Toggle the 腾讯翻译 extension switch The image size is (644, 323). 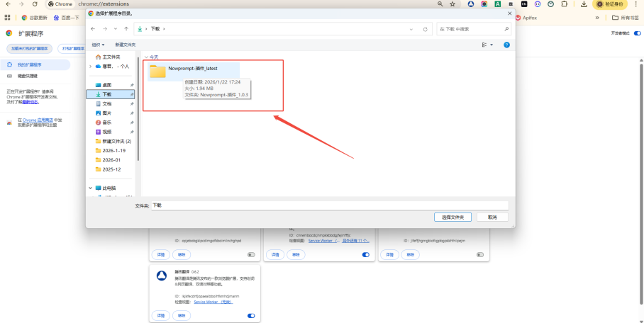[251, 315]
